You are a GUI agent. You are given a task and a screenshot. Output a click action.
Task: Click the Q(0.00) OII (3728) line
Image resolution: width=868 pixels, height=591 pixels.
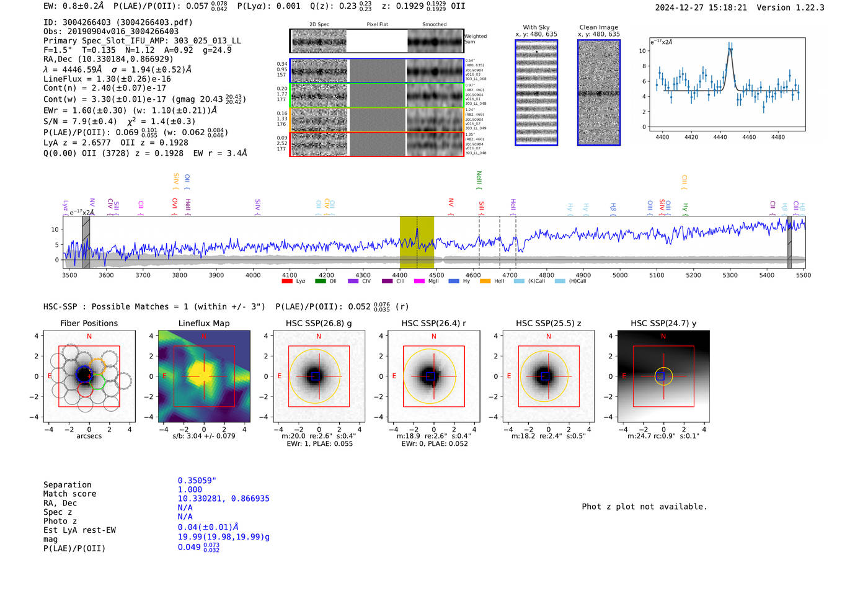[145, 153]
